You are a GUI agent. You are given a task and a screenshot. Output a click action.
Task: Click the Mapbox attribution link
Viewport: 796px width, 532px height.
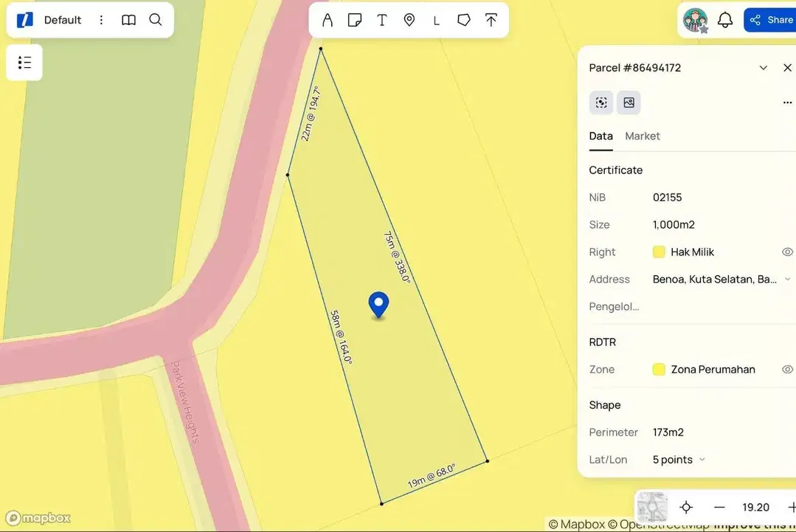click(x=577, y=524)
